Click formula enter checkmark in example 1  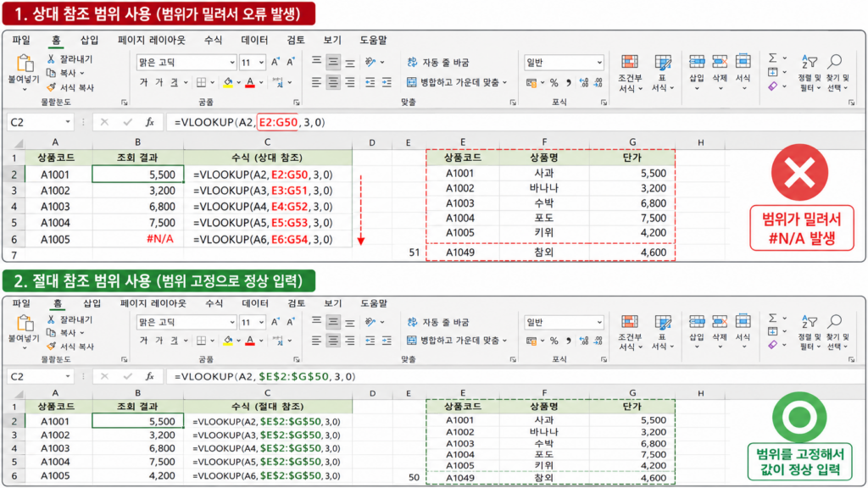pyautogui.click(x=128, y=122)
